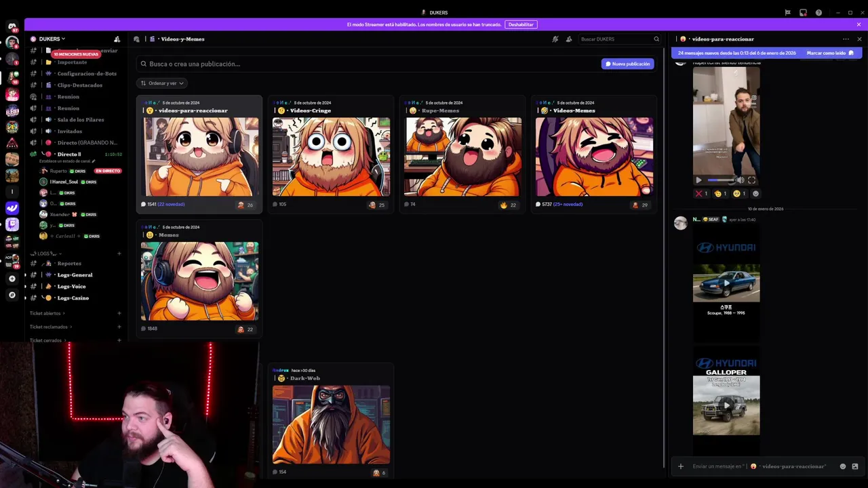Open the Logs-Casino channel
The image size is (868, 488).
point(75,298)
